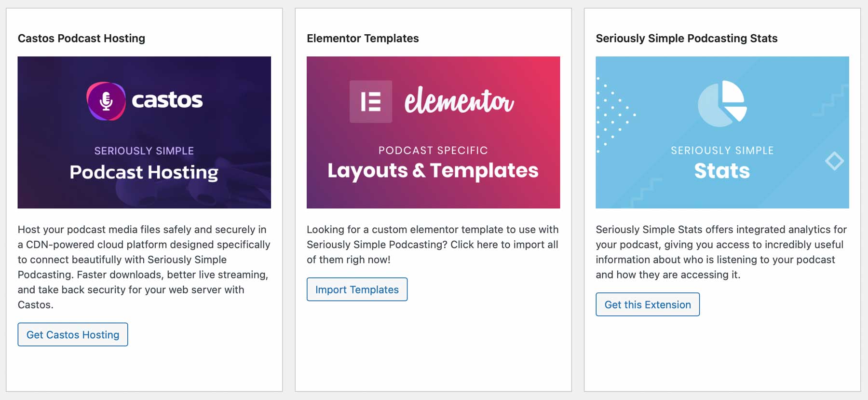Click the Elementor template description paragraph

pyautogui.click(x=433, y=244)
